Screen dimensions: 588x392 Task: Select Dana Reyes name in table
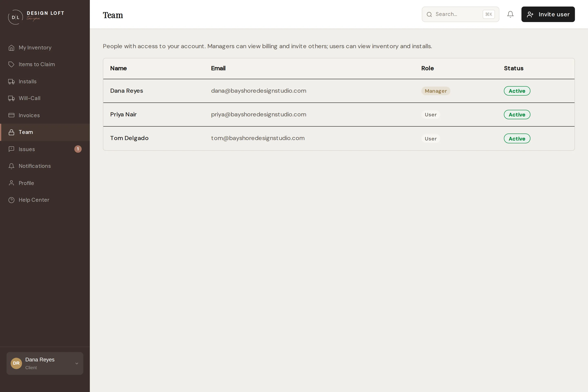(x=127, y=91)
